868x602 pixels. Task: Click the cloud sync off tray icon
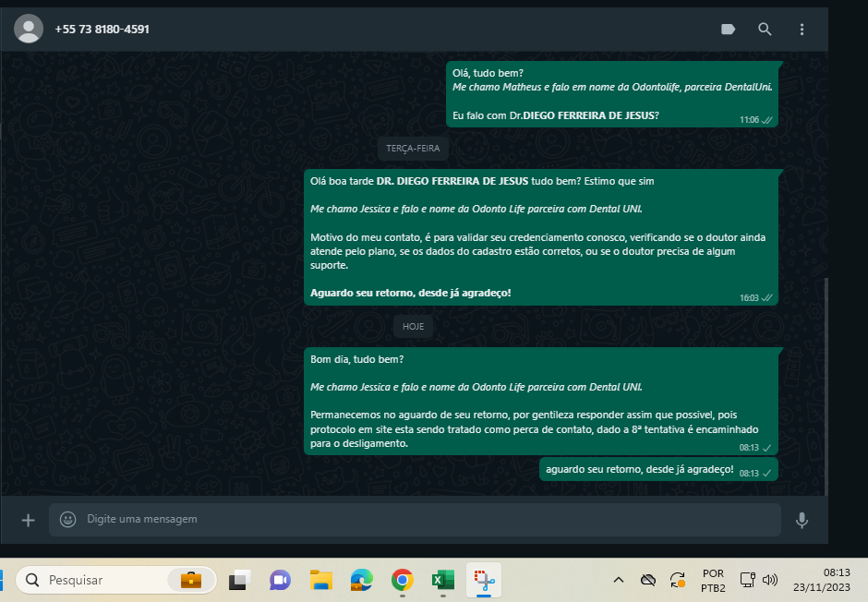click(647, 580)
